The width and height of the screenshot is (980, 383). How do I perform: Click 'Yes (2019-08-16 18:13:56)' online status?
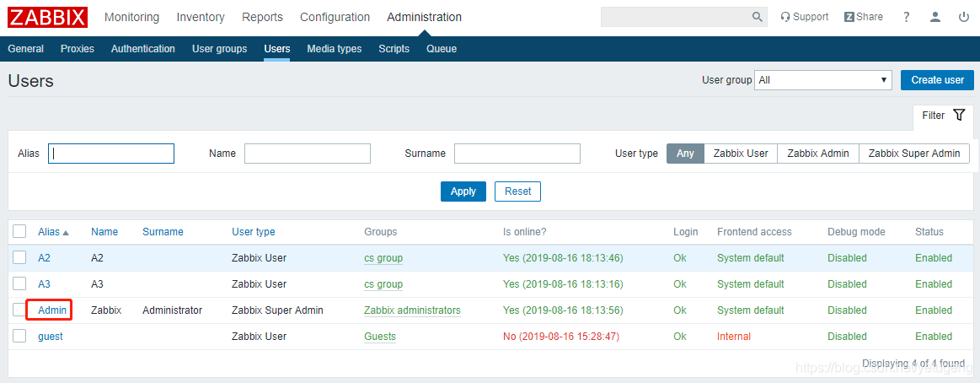tap(563, 310)
